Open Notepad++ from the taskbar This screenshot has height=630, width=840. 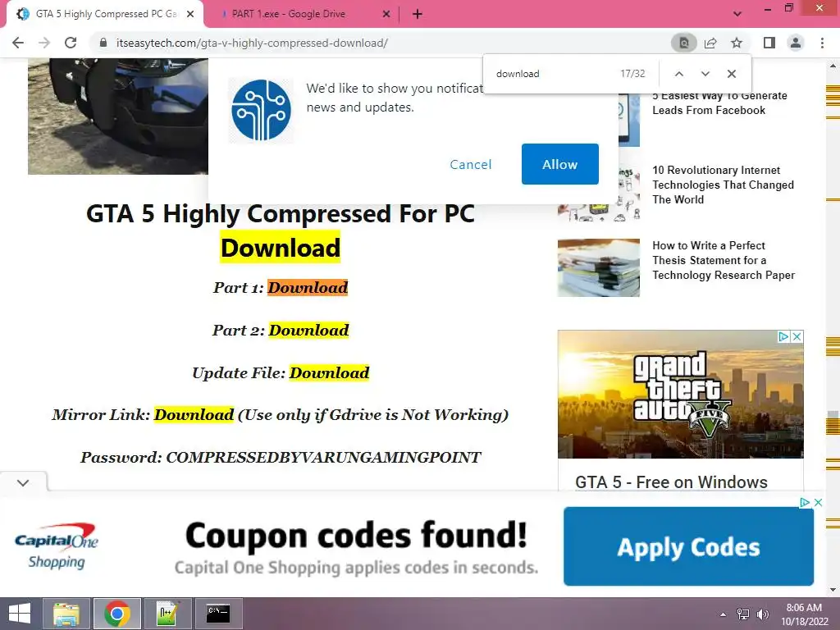pos(167,614)
